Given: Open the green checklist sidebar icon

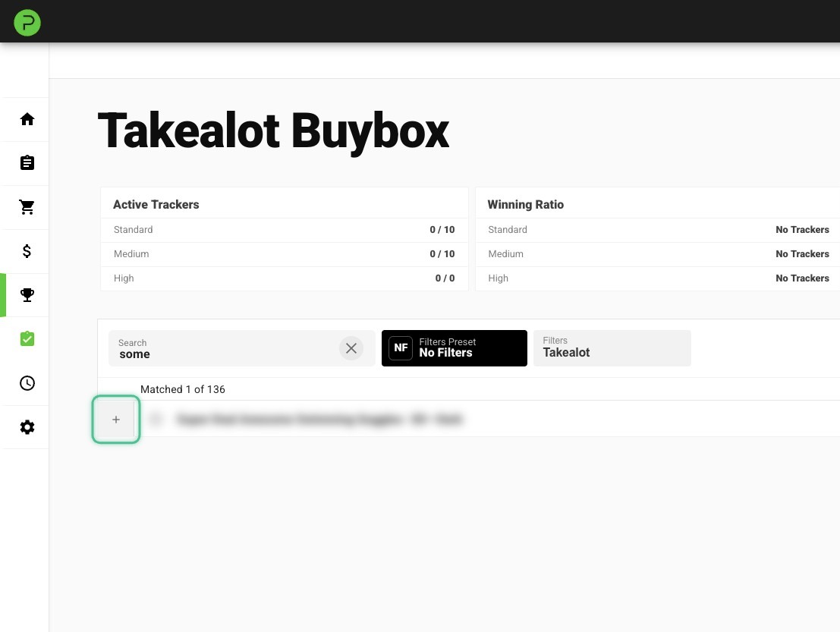Looking at the screenshot, I should pos(27,339).
